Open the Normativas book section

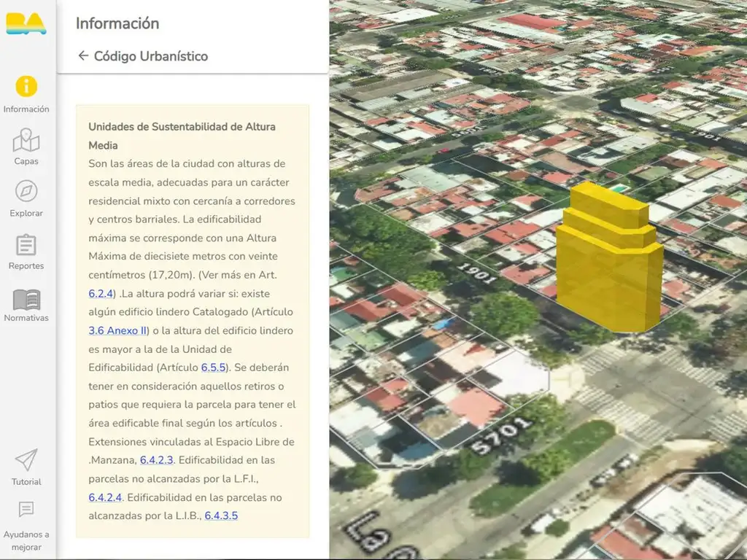coord(26,305)
